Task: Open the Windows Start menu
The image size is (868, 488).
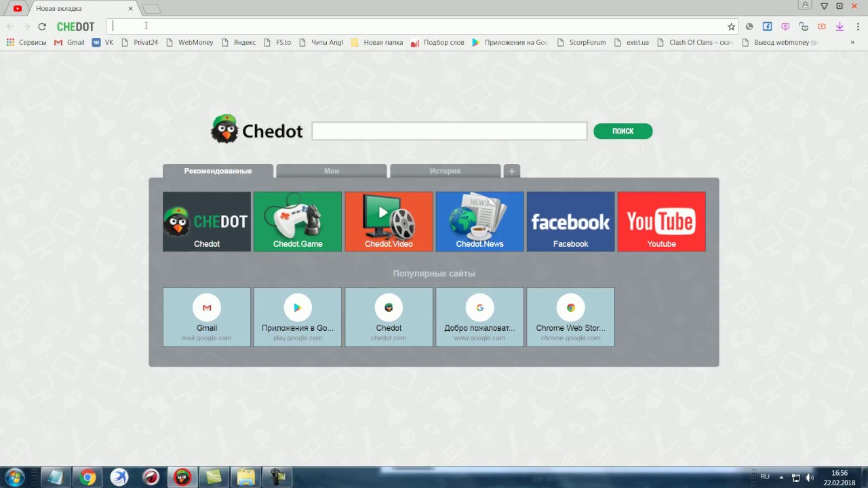Action: pyautogui.click(x=14, y=477)
